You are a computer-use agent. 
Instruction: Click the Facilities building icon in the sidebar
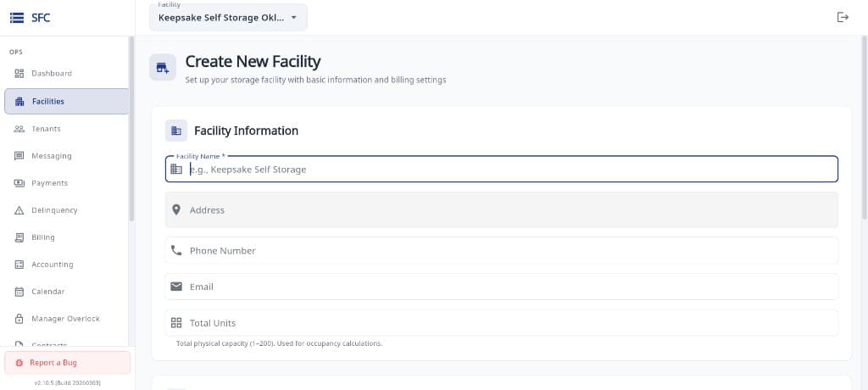(x=19, y=102)
